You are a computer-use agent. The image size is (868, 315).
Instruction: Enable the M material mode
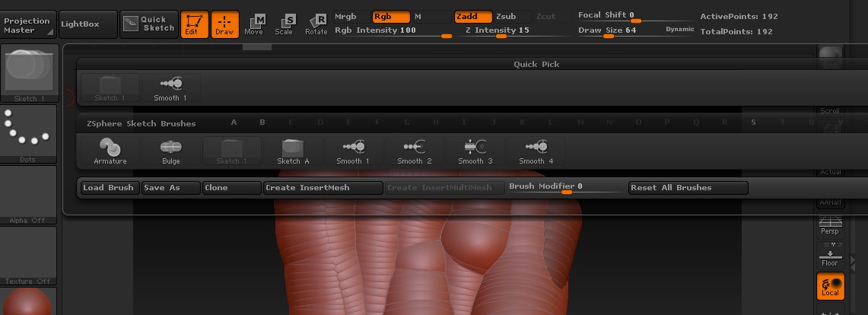(432, 17)
